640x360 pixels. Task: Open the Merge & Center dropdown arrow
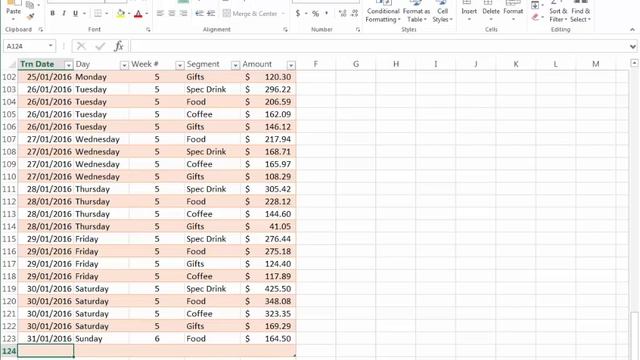click(283, 13)
